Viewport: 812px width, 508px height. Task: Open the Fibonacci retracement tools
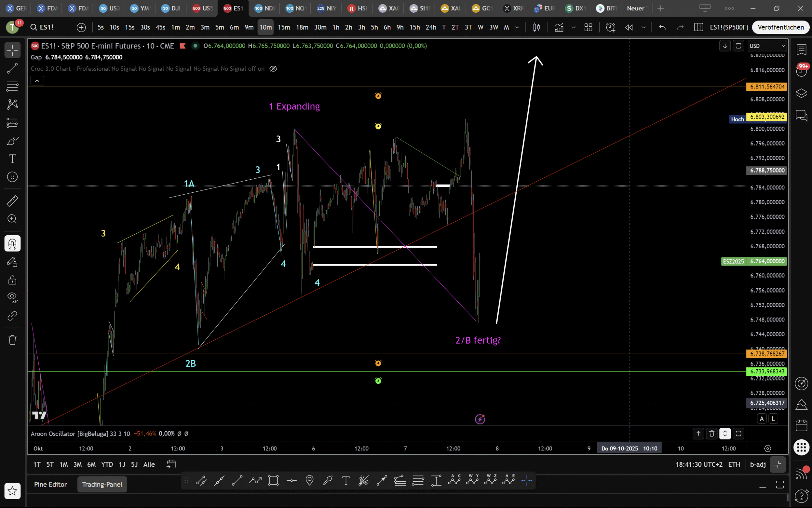(12, 86)
